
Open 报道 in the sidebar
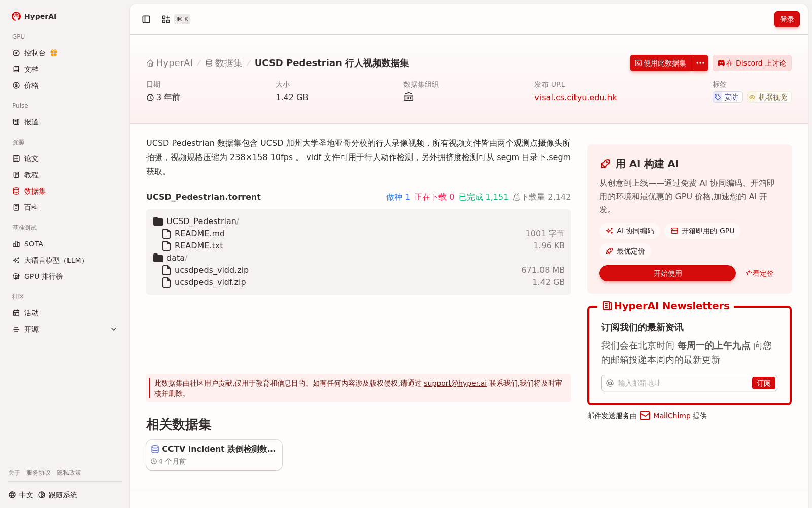pos(31,122)
